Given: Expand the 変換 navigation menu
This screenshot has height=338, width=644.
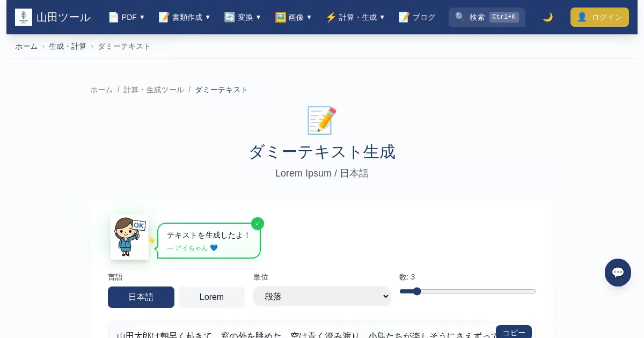Looking at the screenshot, I should pos(243,17).
